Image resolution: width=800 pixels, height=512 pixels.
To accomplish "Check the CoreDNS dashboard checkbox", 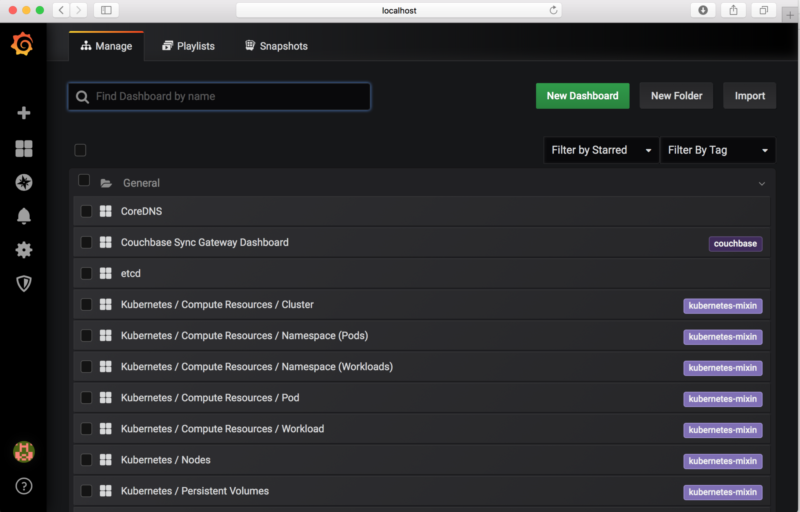I will point(86,211).
